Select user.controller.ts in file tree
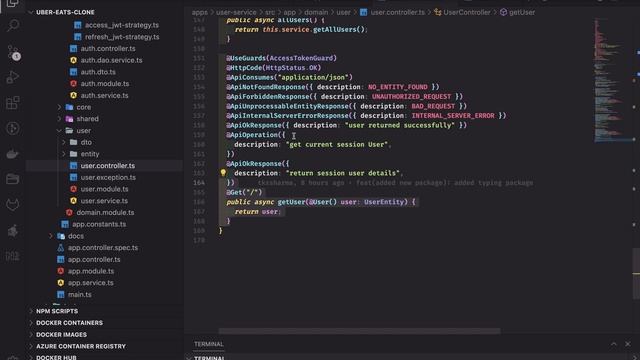This screenshot has width=640, height=360. (107, 166)
